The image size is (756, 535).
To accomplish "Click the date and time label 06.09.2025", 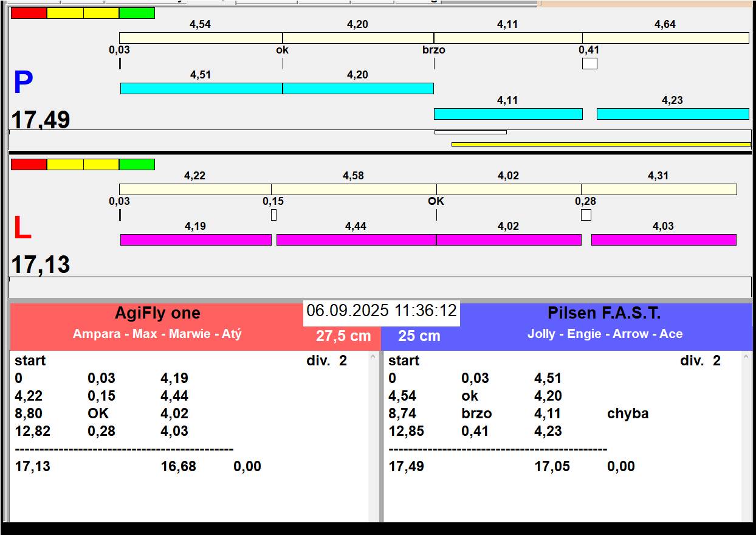I will (382, 311).
